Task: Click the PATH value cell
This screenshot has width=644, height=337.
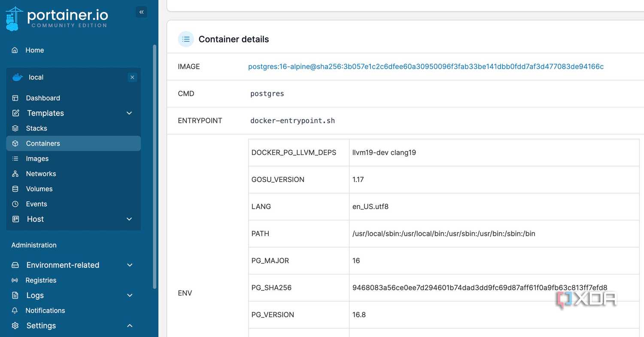Action: point(494,234)
